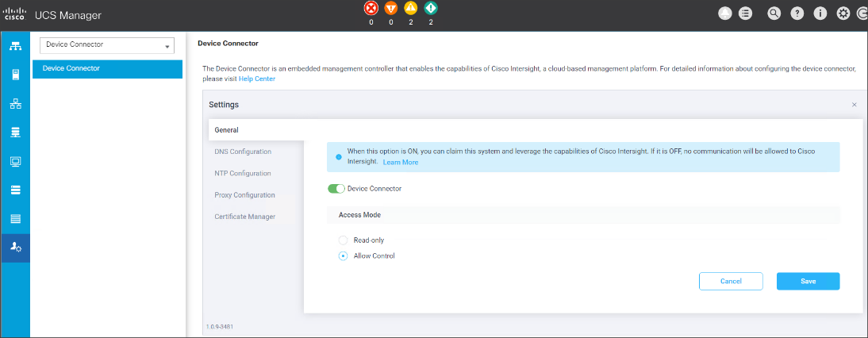Open the help question mark icon
The width and height of the screenshot is (868, 338).
(x=797, y=14)
